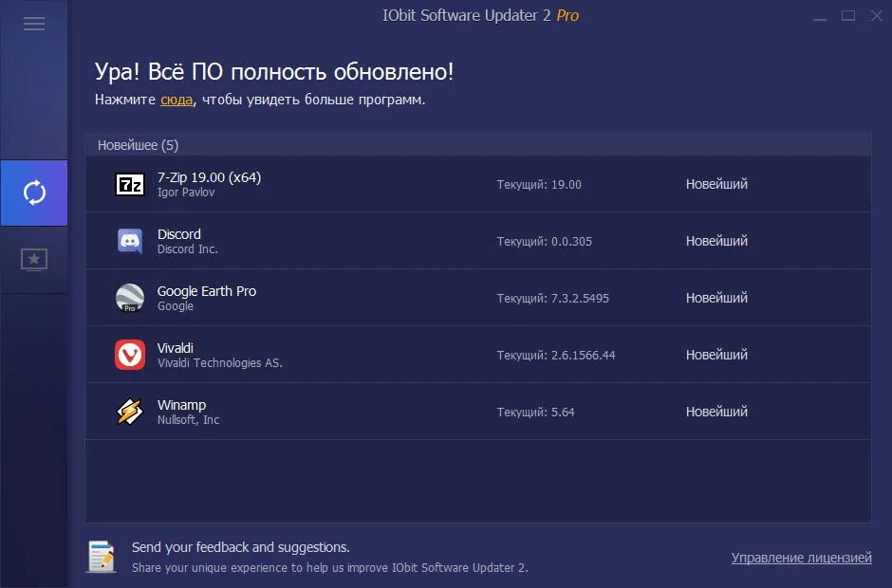The image size is (892, 588).
Task: Click the Google Earth Pro icon
Action: (x=130, y=298)
